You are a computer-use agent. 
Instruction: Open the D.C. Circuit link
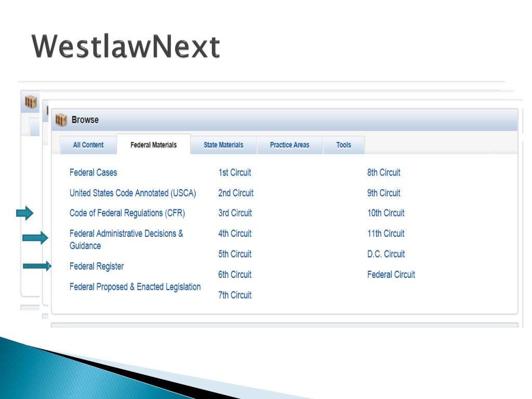(386, 254)
